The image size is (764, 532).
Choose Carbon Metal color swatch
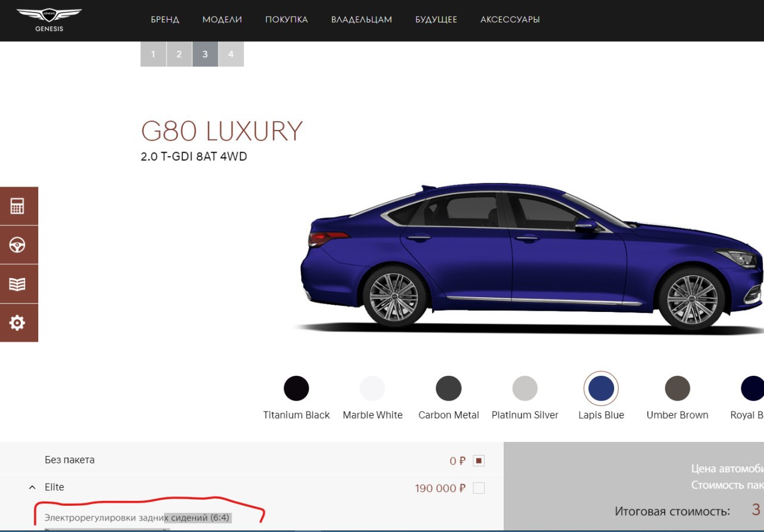click(449, 388)
